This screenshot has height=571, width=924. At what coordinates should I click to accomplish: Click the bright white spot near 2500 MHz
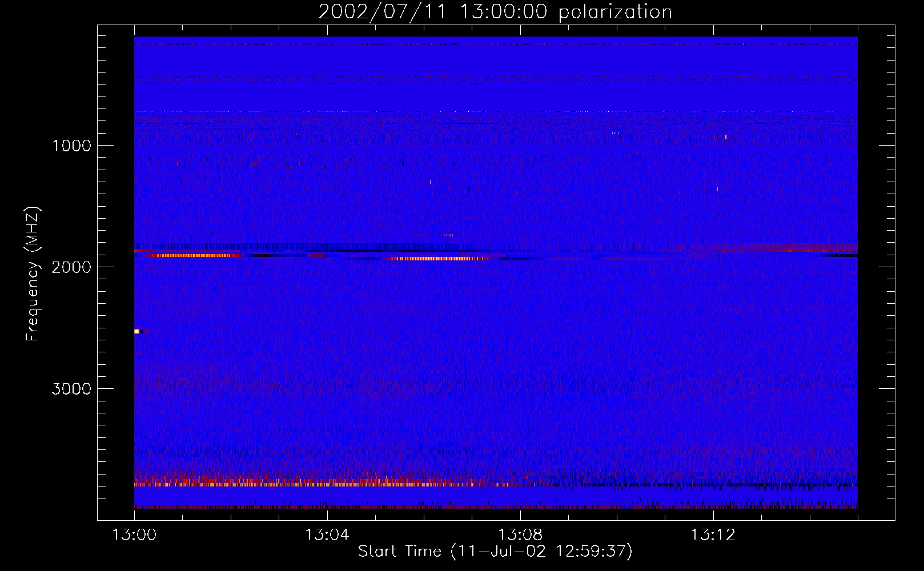(x=137, y=331)
